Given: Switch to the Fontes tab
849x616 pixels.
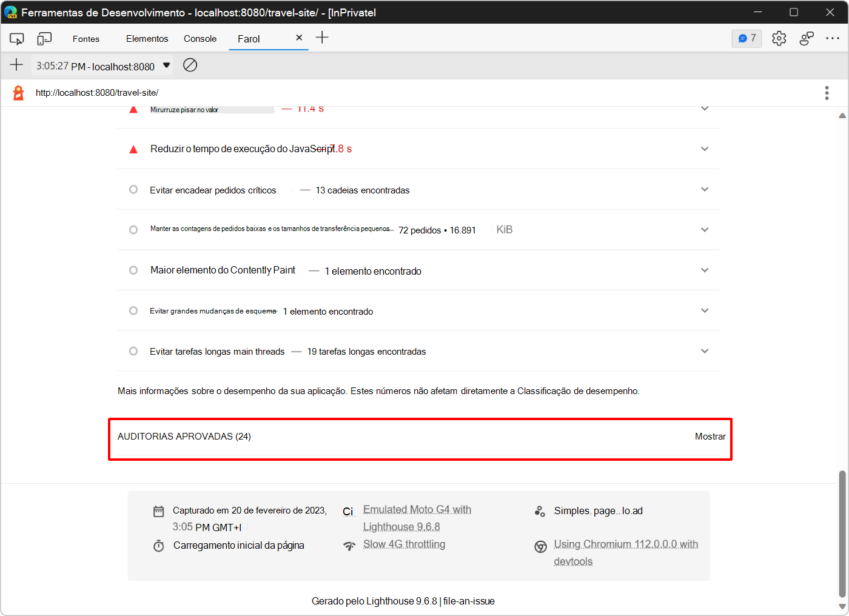Looking at the screenshot, I should (x=86, y=39).
